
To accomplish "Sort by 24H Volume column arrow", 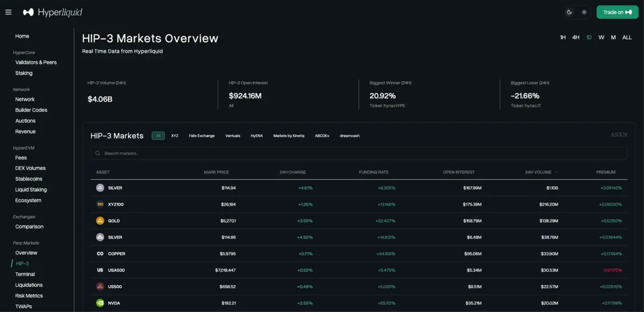I will coord(556,172).
